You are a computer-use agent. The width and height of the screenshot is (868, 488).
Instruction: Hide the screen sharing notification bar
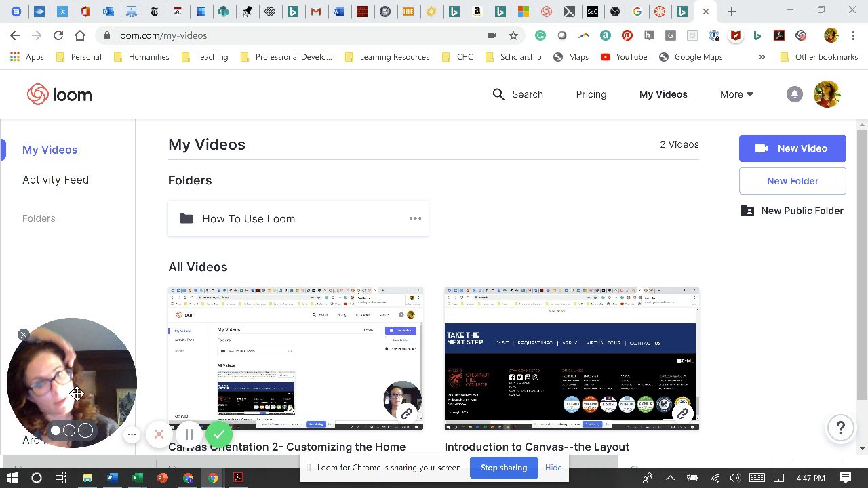pyautogui.click(x=553, y=468)
